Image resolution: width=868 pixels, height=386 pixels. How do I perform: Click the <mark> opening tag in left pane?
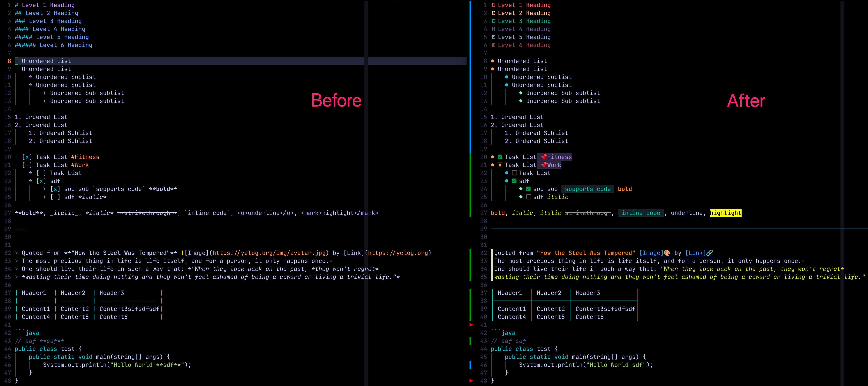click(x=311, y=213)
